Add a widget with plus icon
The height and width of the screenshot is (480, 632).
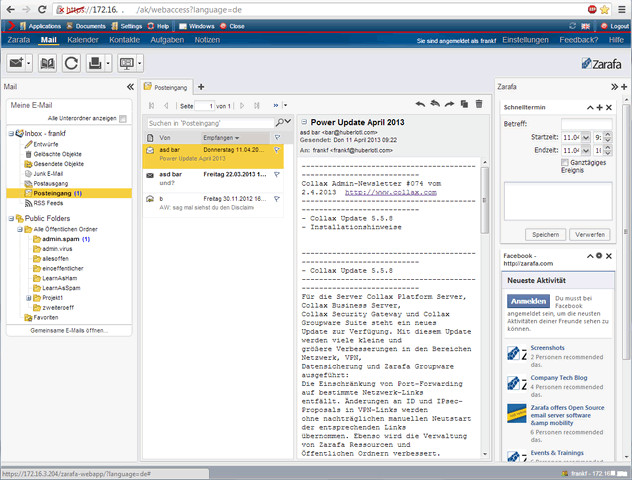(x=624, y=87)
